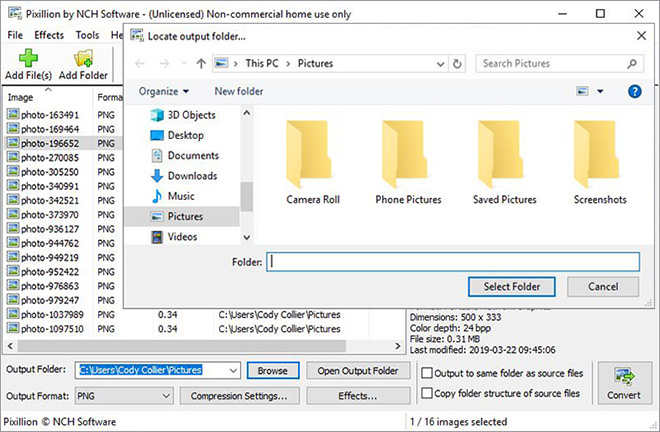Sort by the Image column header
The height and width of the screenshot is (432, 660).
tap(48, 97)
